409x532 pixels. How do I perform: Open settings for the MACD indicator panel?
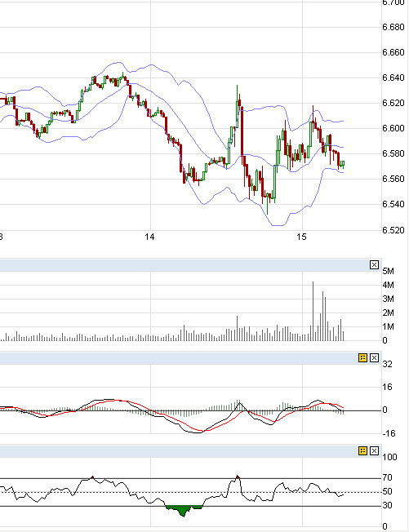[362, 358]
